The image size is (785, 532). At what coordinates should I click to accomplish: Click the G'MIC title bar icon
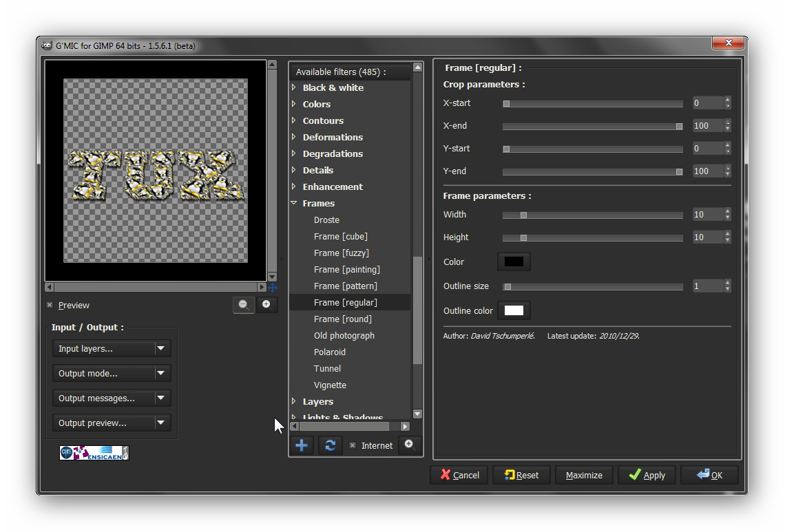[x=47, y=45]
